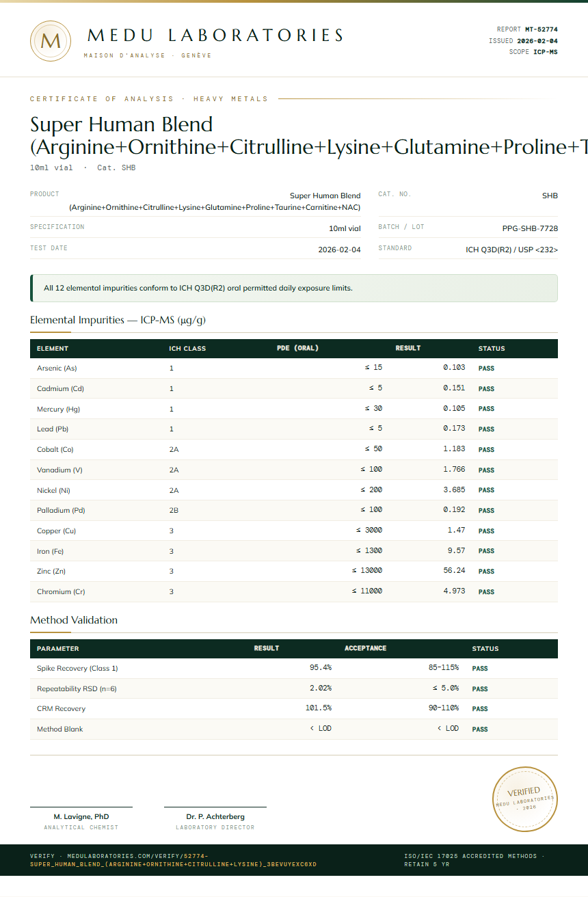This screenshot has width=588, height=897.
Task: Click the report number MT-52774
Action: pyautogui.click(x=542, y=29)
